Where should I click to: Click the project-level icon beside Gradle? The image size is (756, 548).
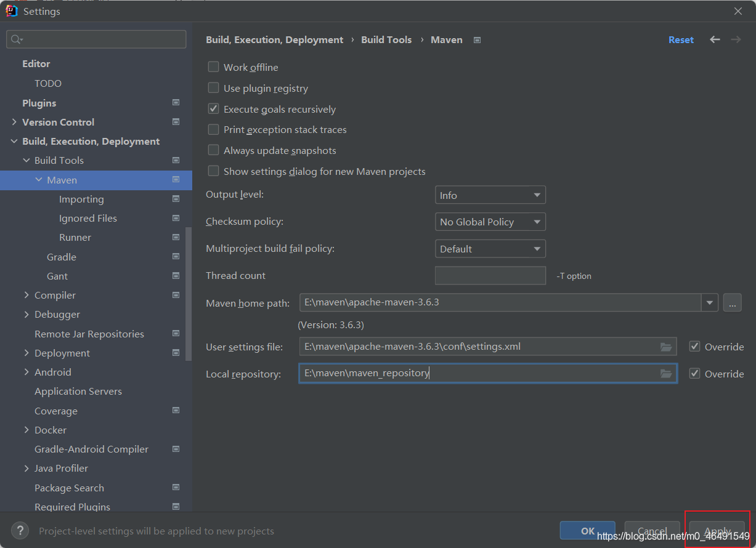click(176, 257)
